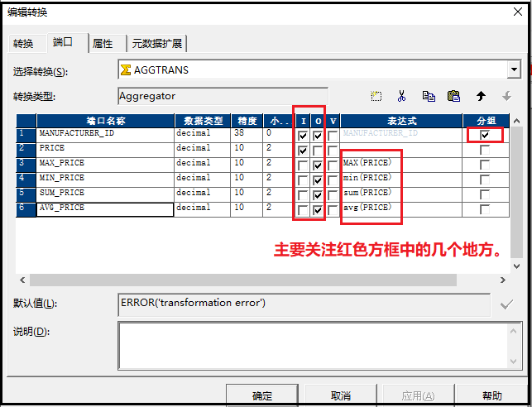Click precision value 38 for MANUFACTURER_ID
The width and height of the screenshot is (532, 407).
[x=239, y=133]
